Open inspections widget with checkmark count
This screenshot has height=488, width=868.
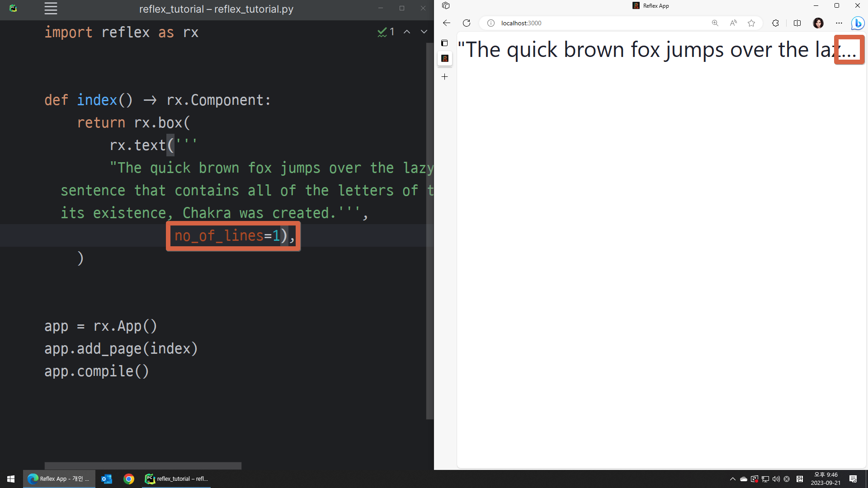(386, 32)
